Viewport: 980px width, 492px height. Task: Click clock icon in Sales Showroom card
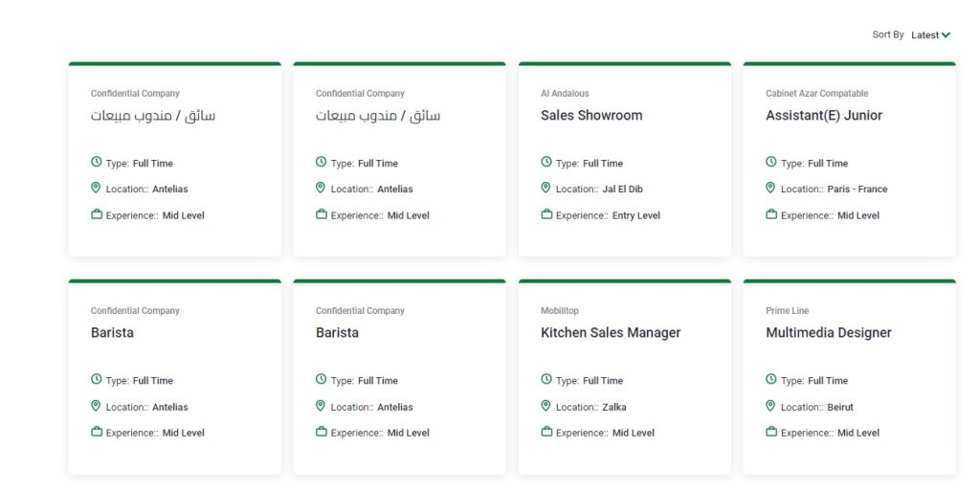pyautogui.click(x=546, y=163)
